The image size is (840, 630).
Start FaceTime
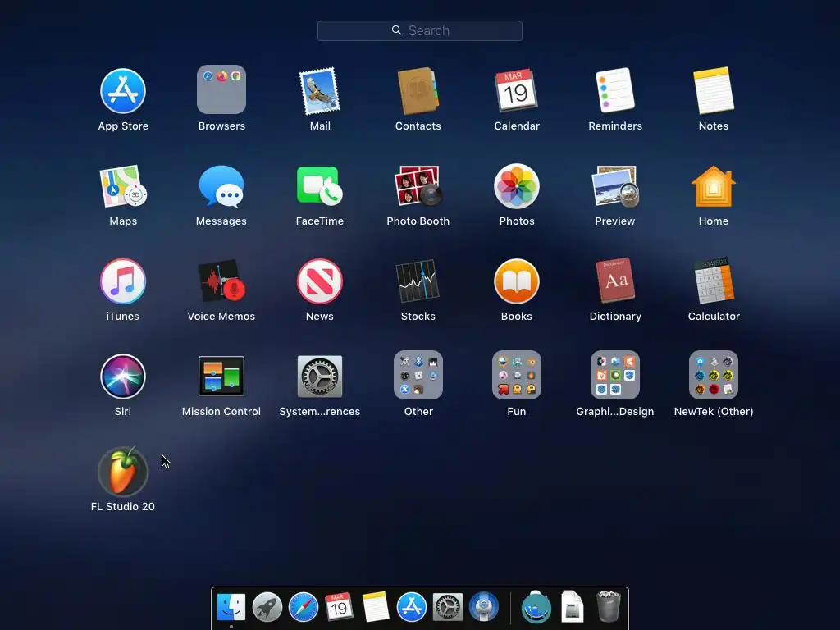[x=320, y=185]
